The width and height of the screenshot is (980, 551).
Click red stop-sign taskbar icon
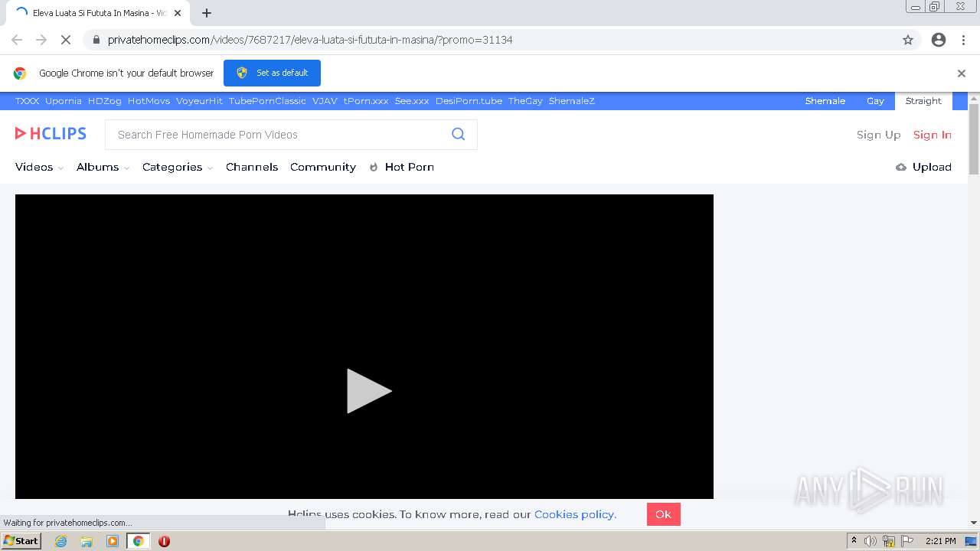(x=164, y=541)
